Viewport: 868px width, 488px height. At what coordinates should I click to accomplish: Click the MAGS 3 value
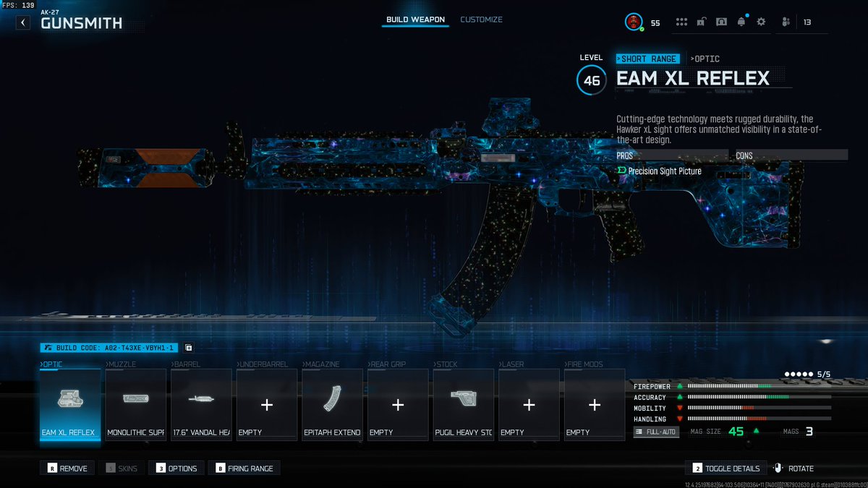click(809, 432)
